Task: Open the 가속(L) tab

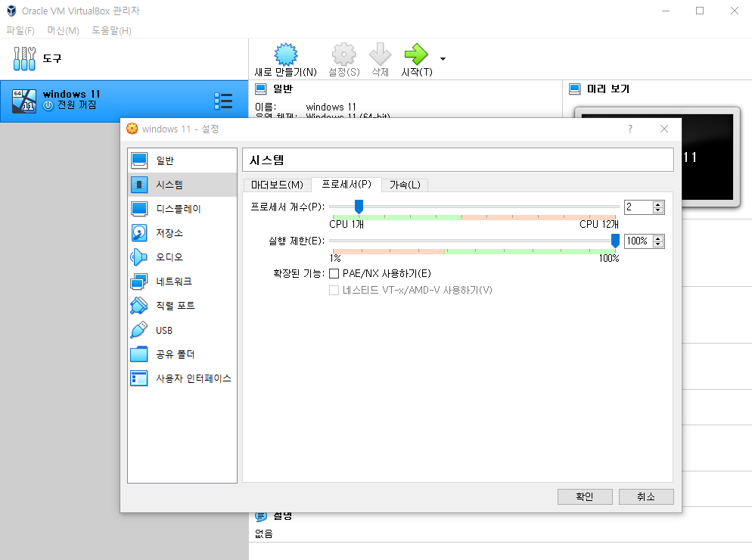Action: click(405, 185)
